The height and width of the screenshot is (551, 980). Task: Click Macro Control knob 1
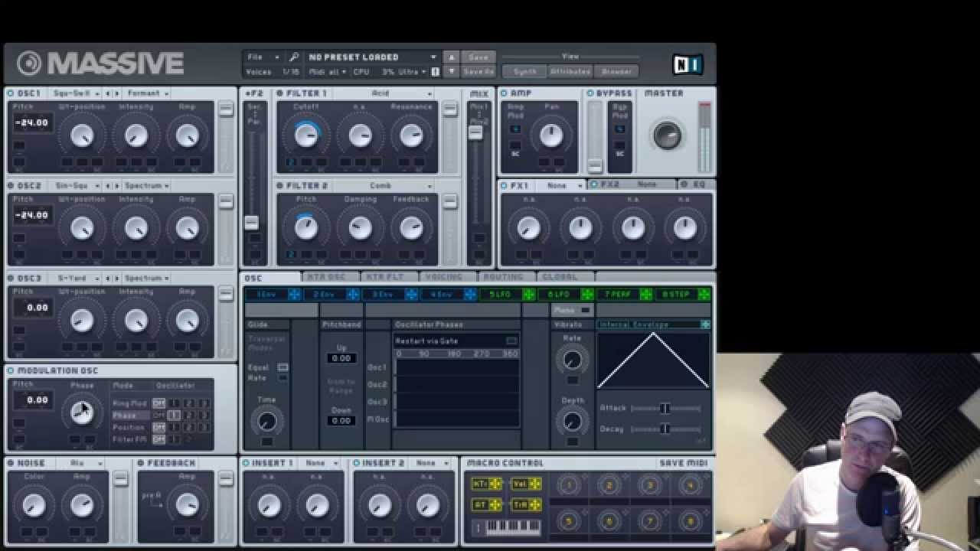coord(569,485)
